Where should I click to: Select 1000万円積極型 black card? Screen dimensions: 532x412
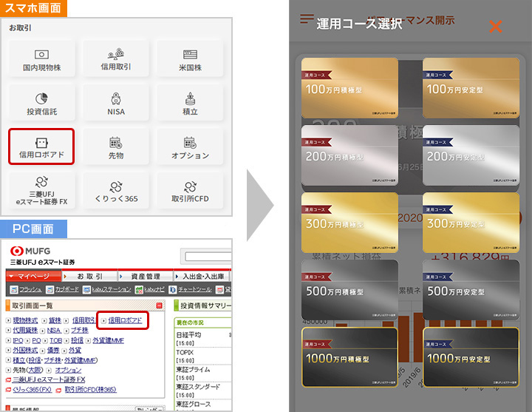tap(349, 357)
